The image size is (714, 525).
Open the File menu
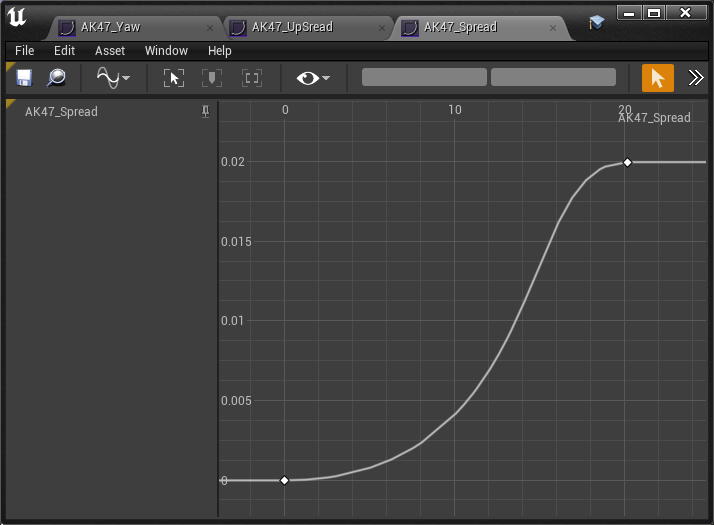(24, 51)
